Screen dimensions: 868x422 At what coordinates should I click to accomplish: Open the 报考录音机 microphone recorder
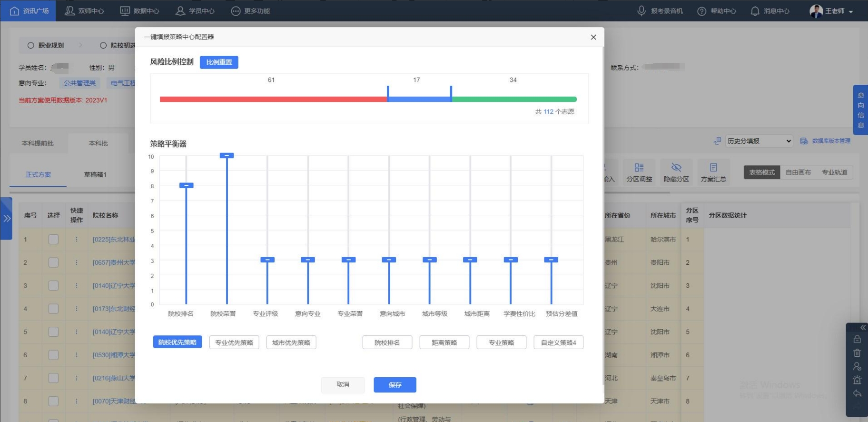660,11
